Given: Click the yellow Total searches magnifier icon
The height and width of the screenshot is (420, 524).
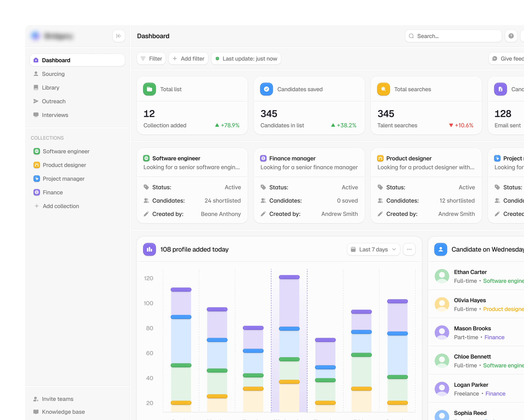Looking at the screenshot, I should (x=383, y=89).
